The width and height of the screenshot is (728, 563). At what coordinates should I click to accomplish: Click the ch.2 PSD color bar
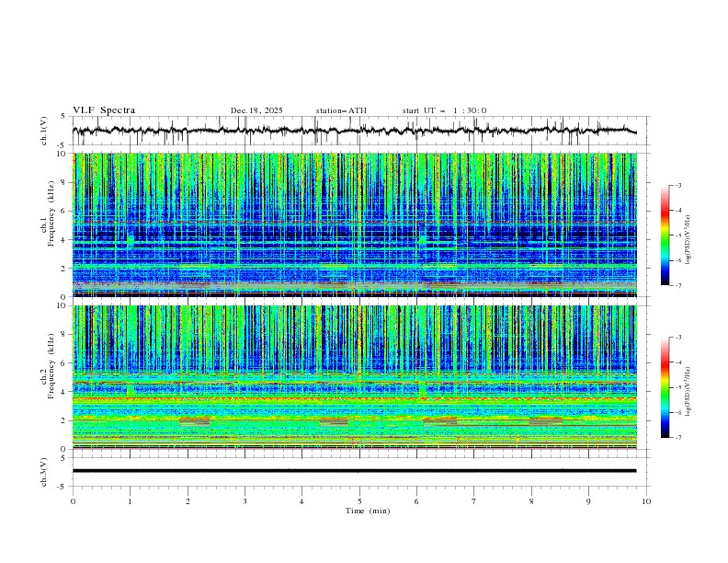point(665,387)
